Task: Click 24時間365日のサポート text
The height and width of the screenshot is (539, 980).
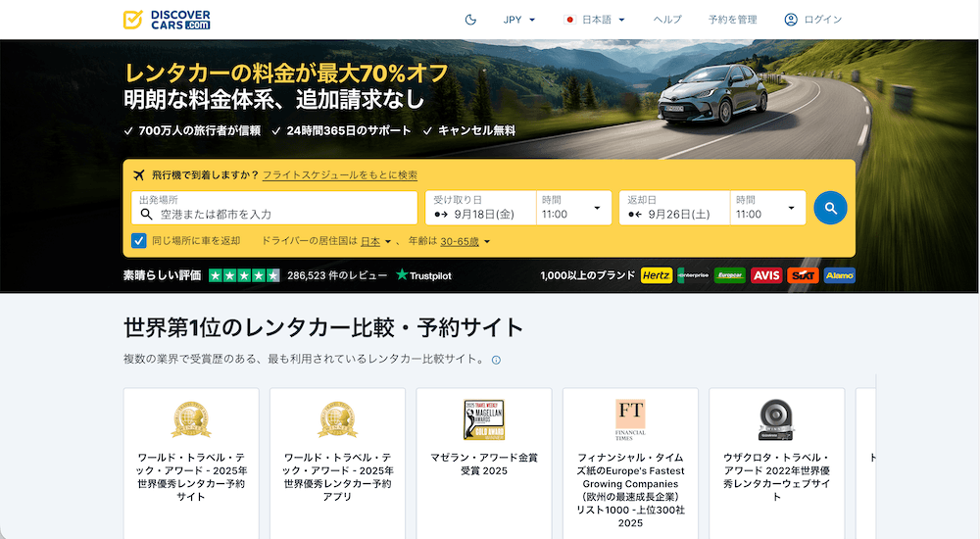Action: 349,130
